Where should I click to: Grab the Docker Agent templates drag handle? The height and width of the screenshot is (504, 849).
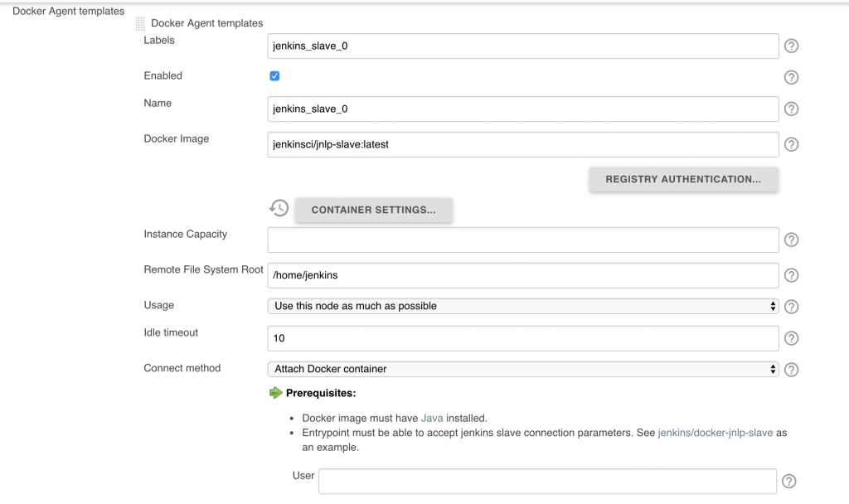tap(139, 23)
